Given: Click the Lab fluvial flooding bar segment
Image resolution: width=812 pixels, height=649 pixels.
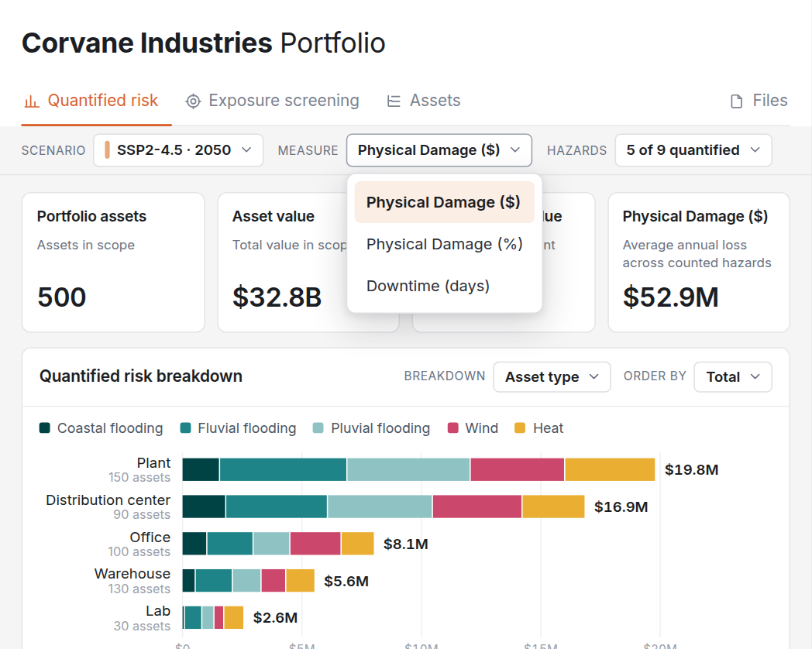Looking at the screenshot, I should click(x=193, y=617).
